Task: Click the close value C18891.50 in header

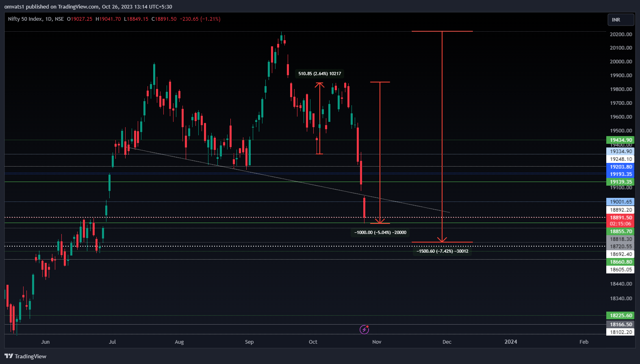Action: click(x=164, y=19)
